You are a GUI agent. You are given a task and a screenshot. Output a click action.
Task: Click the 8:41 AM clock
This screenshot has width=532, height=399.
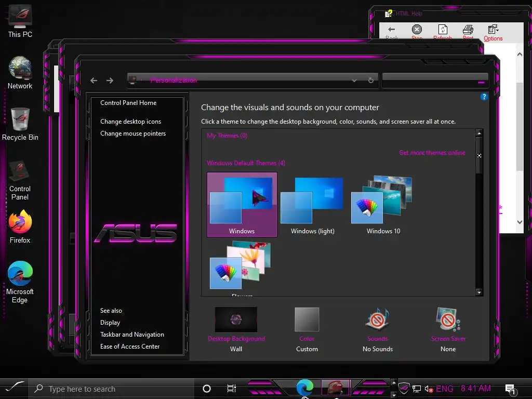(476, 388)
